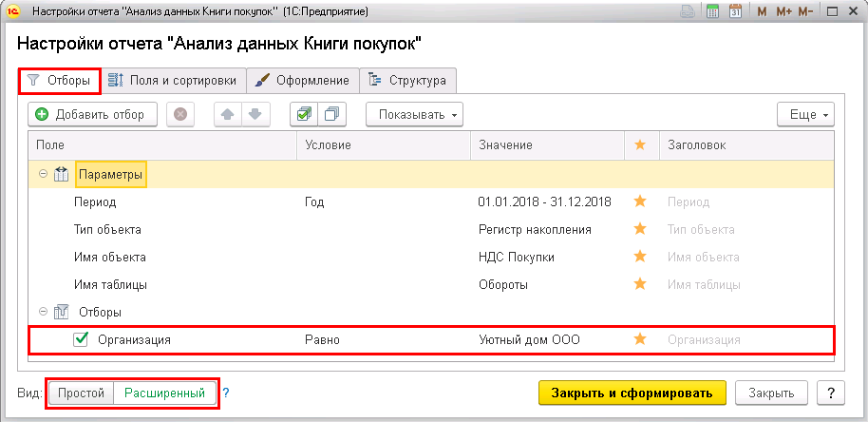Switch view to Простой
Image resolution: width=868 pixels, height=422 pixels.
[x=82, y=393]
